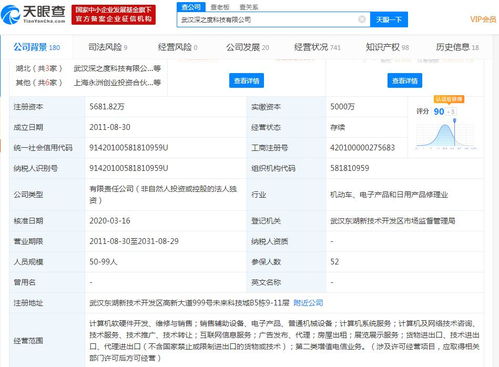Click the 营业期限 label cell
499x367 pixels.
pyautogui.click(x=47, y=241)
